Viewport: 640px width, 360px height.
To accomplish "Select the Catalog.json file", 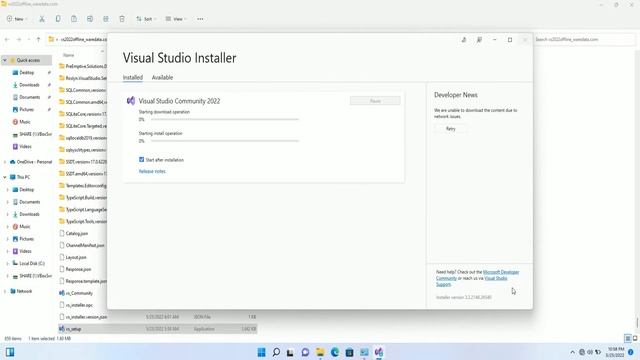I will coord(77,233).
